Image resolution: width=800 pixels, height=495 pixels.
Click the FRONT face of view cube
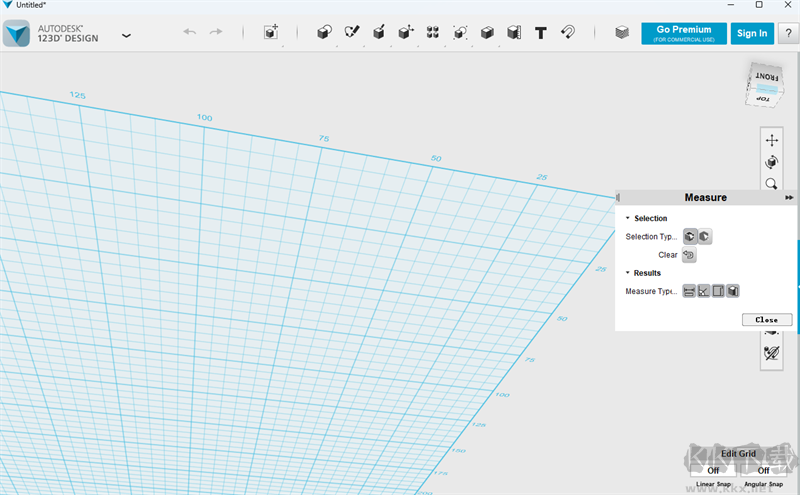tap(767, 77)
